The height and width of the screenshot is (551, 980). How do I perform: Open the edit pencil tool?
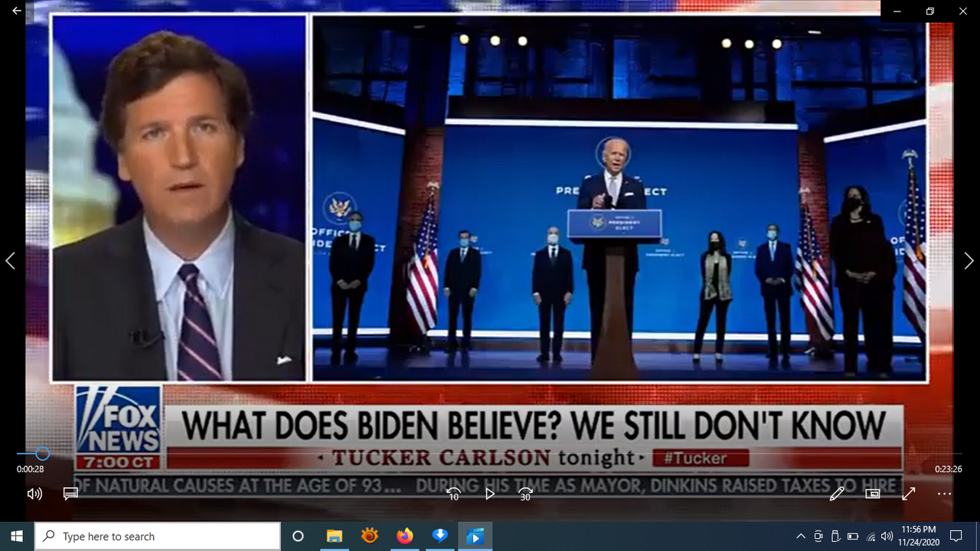pyautogui.click(x=837, y=494)
